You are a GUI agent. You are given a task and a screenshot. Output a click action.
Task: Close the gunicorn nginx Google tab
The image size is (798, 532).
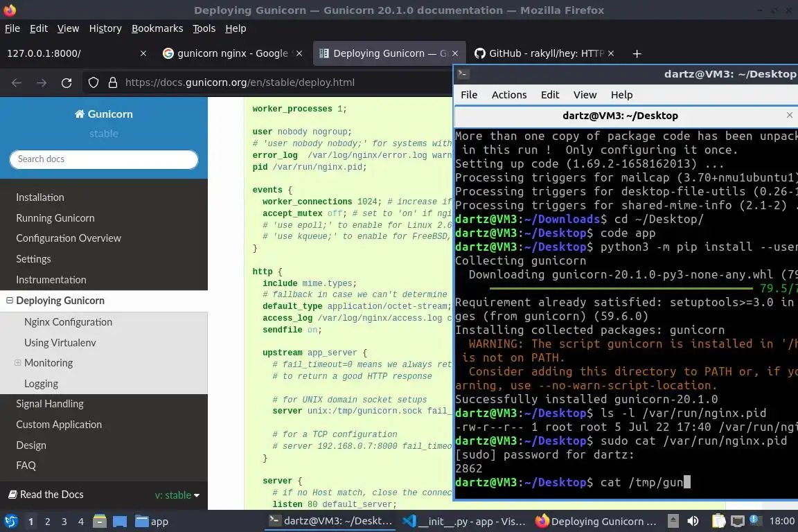[299, 53]
